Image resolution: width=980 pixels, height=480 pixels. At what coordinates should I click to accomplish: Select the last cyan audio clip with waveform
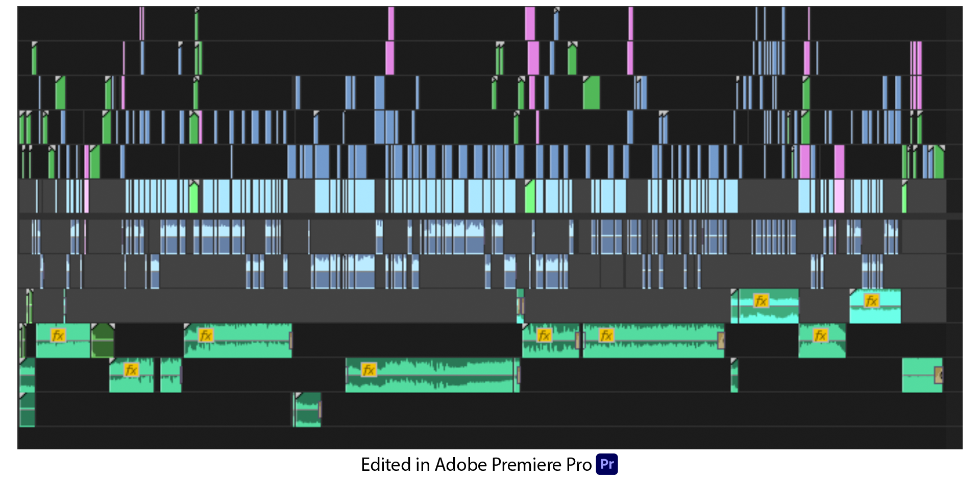coord(875,306)
